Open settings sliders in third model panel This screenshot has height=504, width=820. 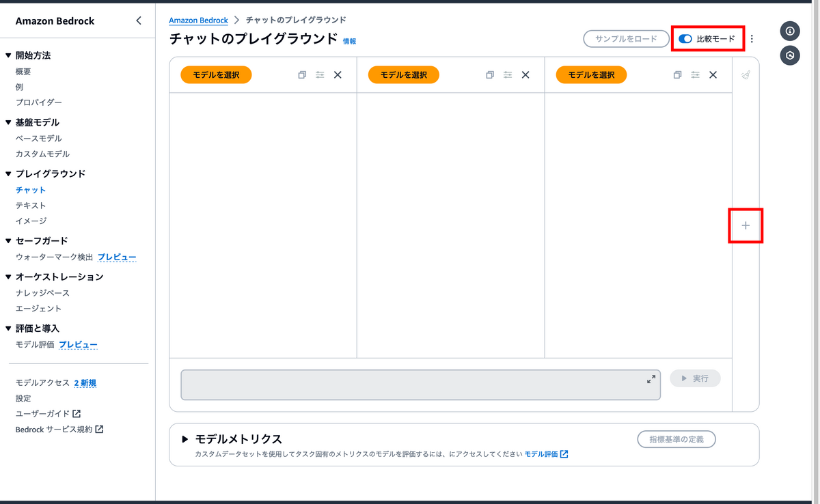click(x=696, y=75)
